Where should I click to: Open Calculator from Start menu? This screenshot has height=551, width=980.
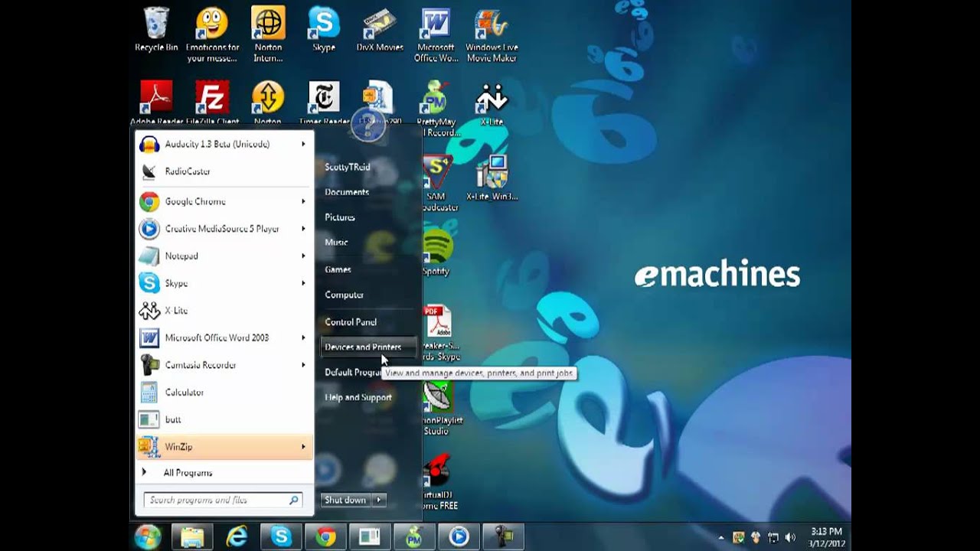coord(224,392)
